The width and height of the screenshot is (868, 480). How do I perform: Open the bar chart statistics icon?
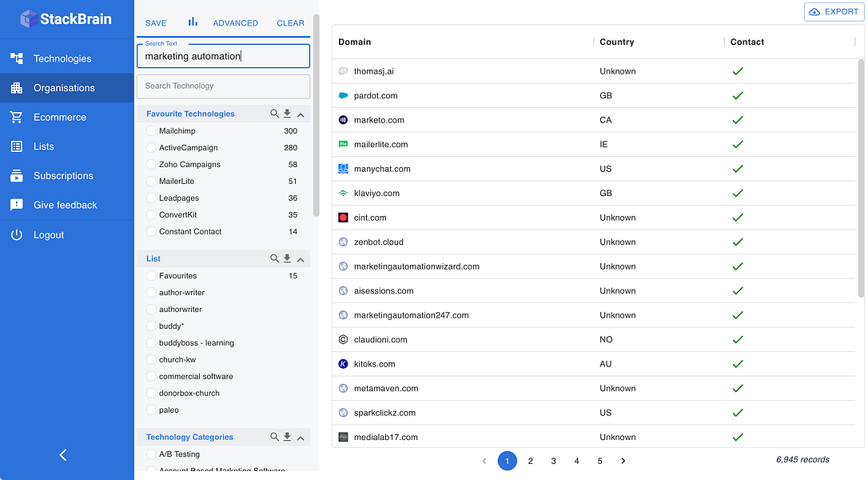(193, 22)
